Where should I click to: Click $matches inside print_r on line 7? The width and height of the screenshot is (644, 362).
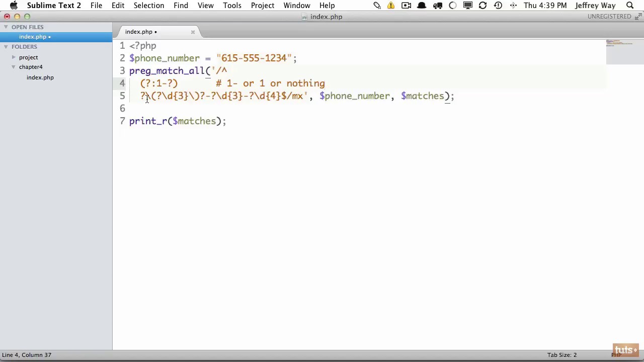coord(194,121)
